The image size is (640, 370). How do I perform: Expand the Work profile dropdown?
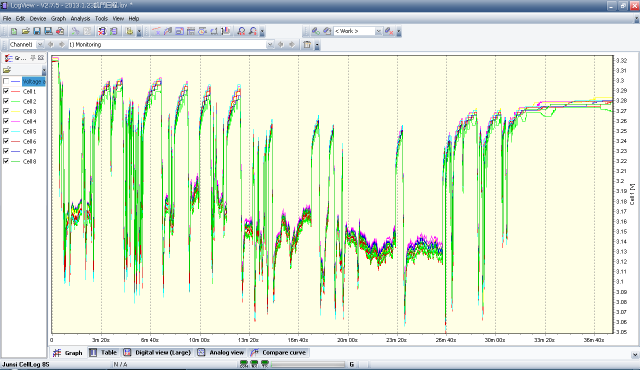[x=378, y=31]
